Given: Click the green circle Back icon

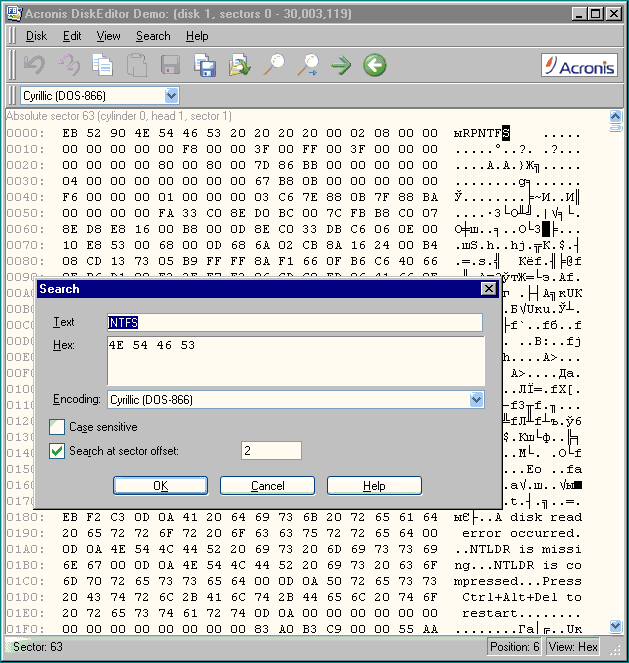Looking at the screenshot, I should [x=375, y=65].
